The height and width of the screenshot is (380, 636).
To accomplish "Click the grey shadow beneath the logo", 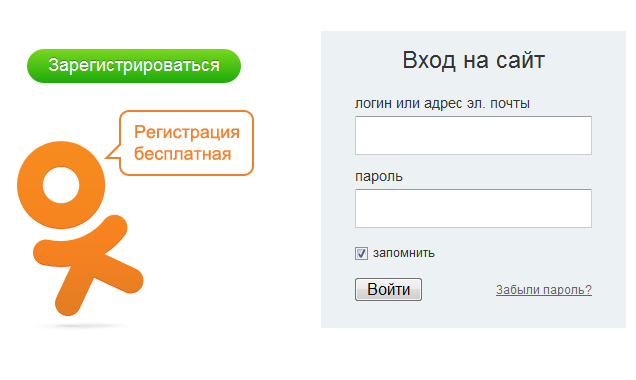I will tap(80, 326).
